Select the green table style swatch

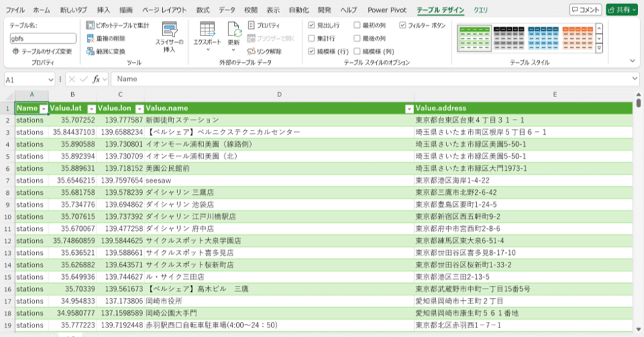[474, 38]
